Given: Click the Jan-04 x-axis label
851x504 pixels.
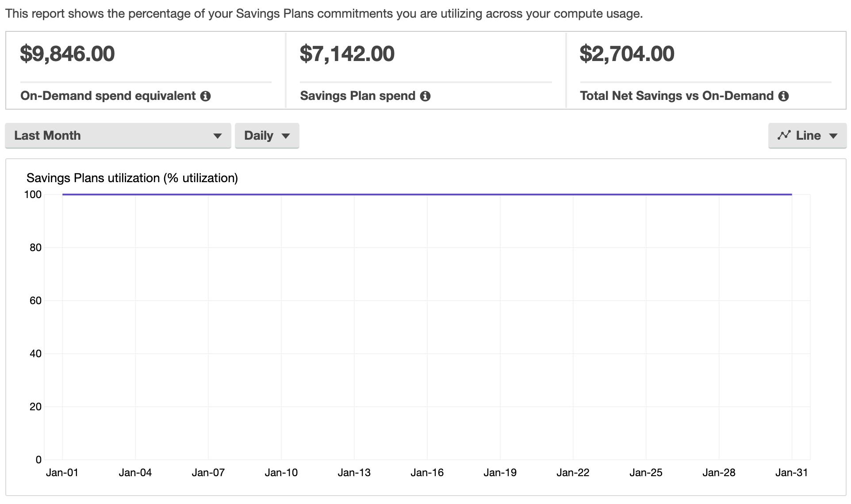Looking at the screenshot, I should (x=135, y=473).
